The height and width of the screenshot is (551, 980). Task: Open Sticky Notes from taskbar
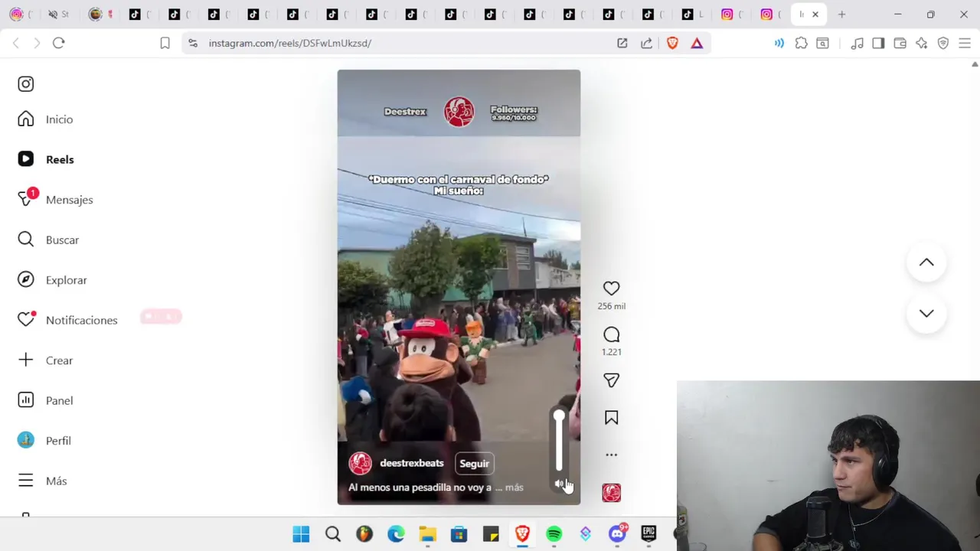(x=491, y=534)
